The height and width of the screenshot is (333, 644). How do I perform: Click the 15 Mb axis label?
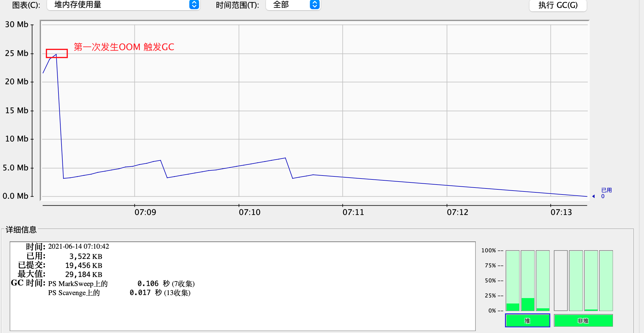tap(17, 110)
